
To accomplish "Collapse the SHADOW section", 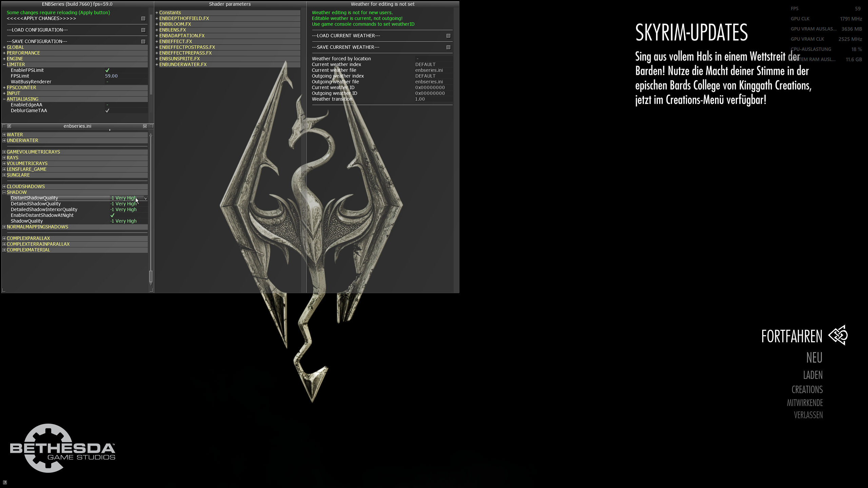I will pos(4,192).
